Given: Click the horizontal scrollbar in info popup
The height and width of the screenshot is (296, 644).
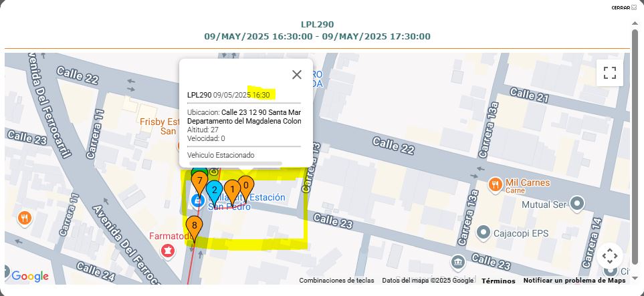Looking at the screenshot, I should click(x=235, y=162).
